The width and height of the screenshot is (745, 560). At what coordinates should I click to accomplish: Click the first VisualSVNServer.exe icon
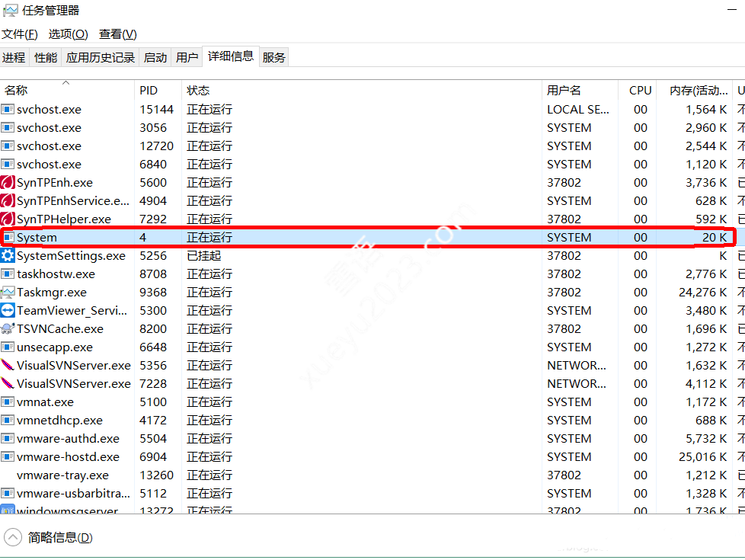tap(8, 366)
